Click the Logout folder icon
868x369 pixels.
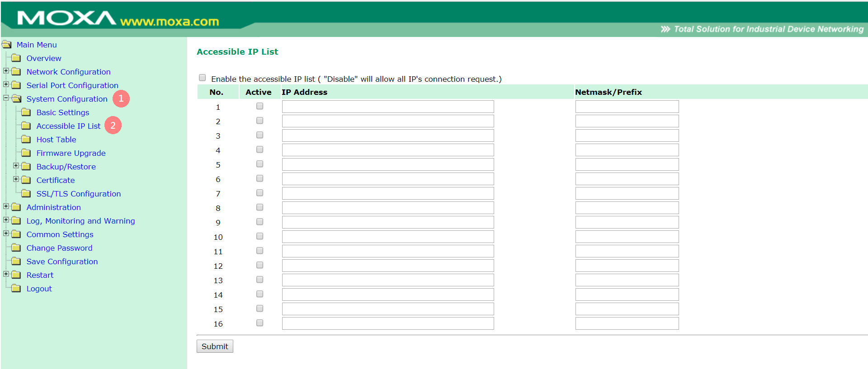pos(16,288)
